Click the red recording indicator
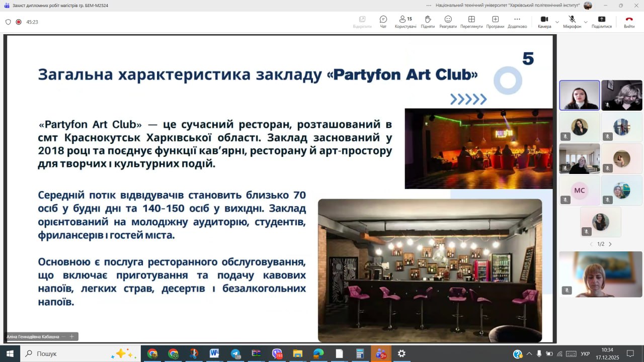Screen dimensions: 644x362 19,22
